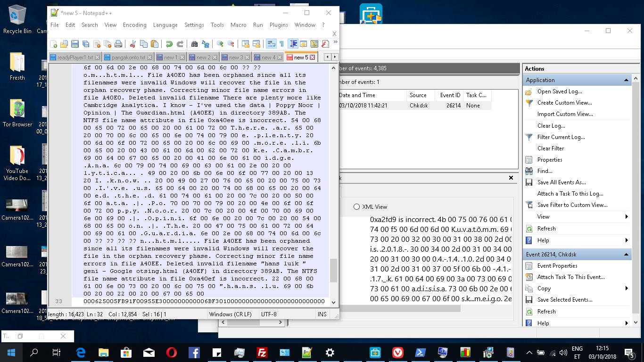Expand the View submenu arrow in Actions

click(x=627, y=217)
